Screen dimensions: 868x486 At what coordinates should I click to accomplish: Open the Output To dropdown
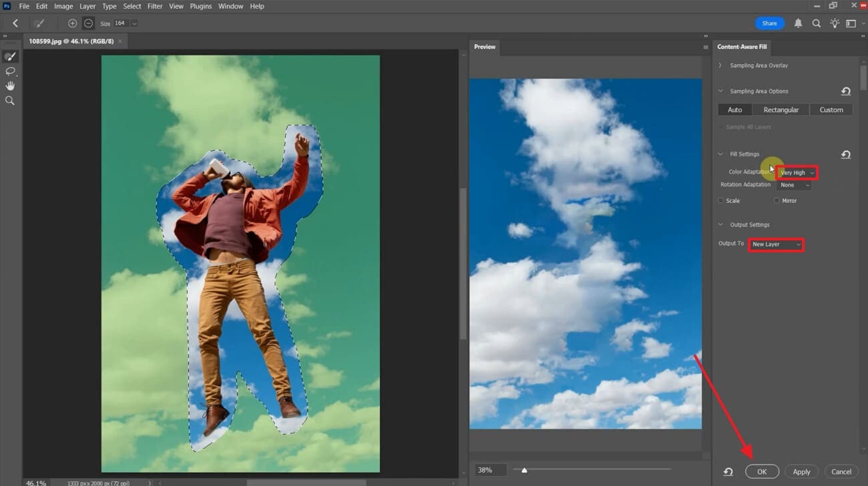coord(776,244)
